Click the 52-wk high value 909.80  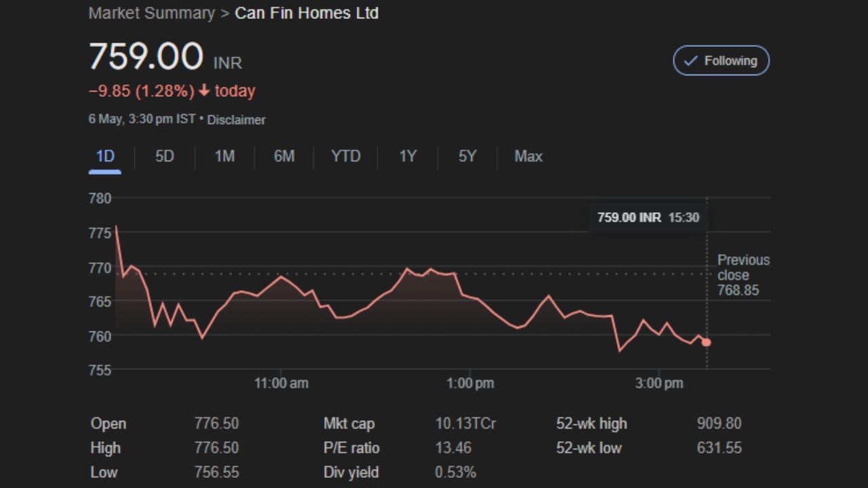click(x=719, y=424)
